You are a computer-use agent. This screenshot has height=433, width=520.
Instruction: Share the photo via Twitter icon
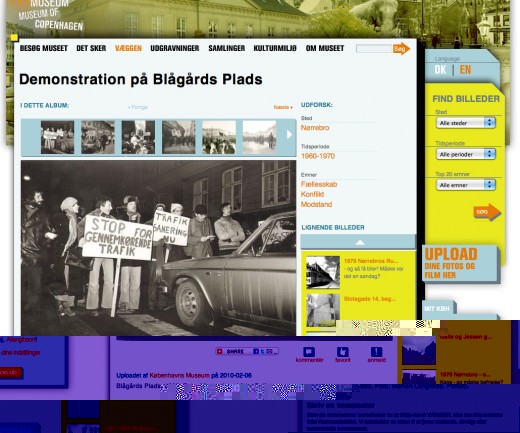[x=262, y=351]
